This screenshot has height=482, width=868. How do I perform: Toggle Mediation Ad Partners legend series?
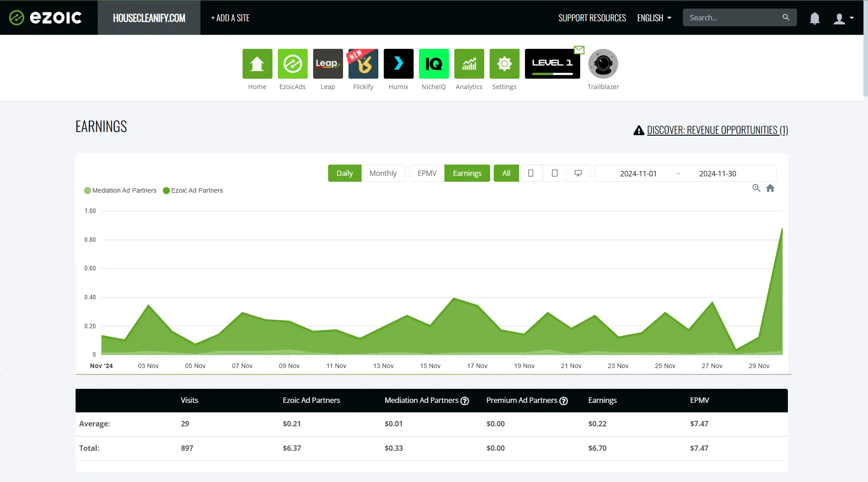[120, 190]
